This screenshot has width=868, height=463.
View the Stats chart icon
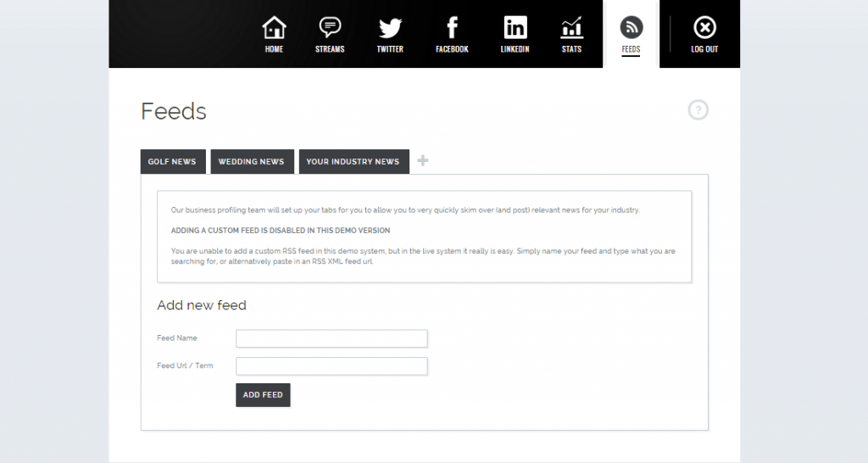[572, 28]
